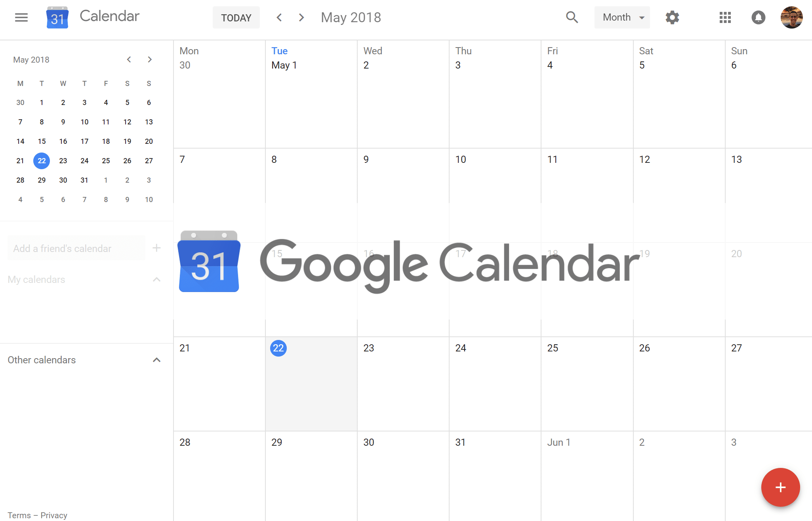Click the notifications bell icon
The image size is (812, 521).
click(x=758, y=17)
